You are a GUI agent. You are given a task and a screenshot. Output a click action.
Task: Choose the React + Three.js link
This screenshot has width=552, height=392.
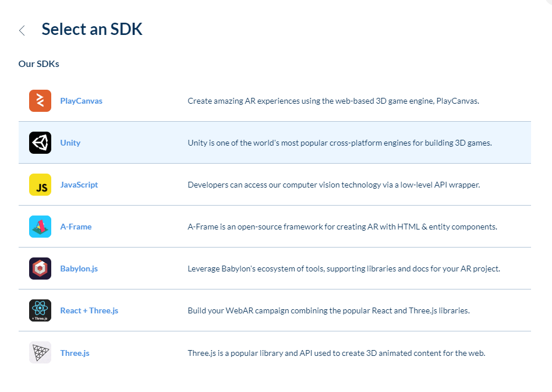click(89, 310)
